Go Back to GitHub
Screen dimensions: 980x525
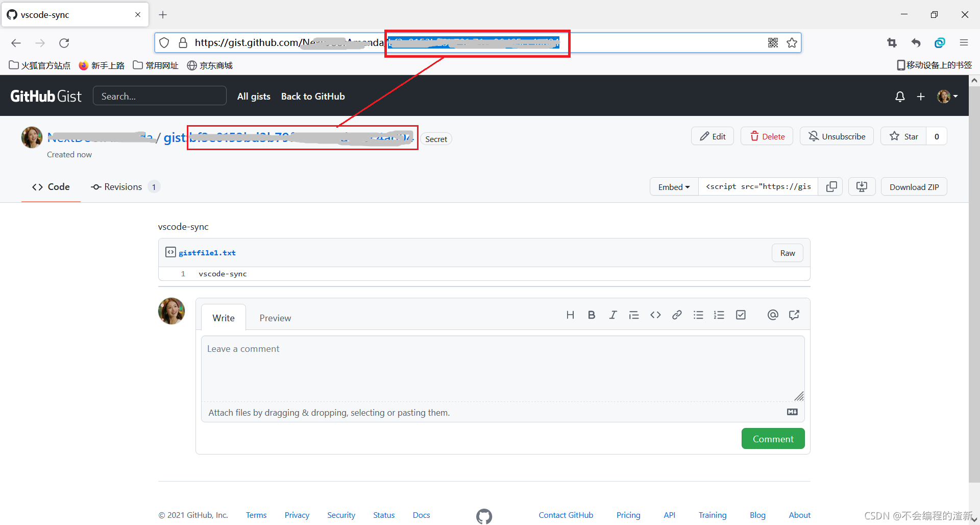(313, 97)
